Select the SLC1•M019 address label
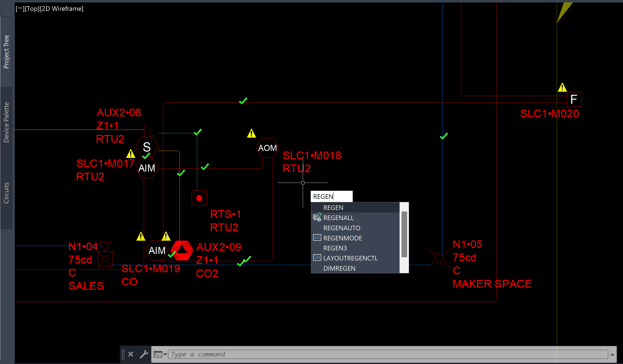Screen dimensions: 623x364 pyautogui.click(x=151, y=269)
